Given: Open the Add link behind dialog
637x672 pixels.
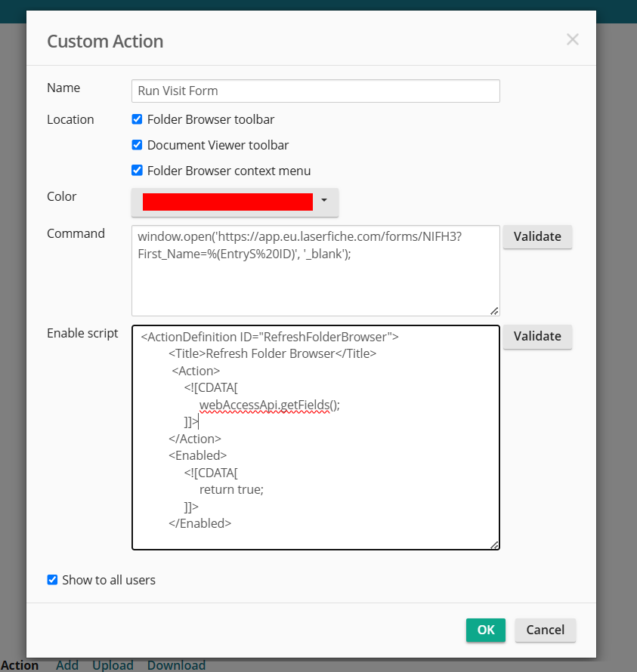Looking at the screenshot, I should point(67,664).
